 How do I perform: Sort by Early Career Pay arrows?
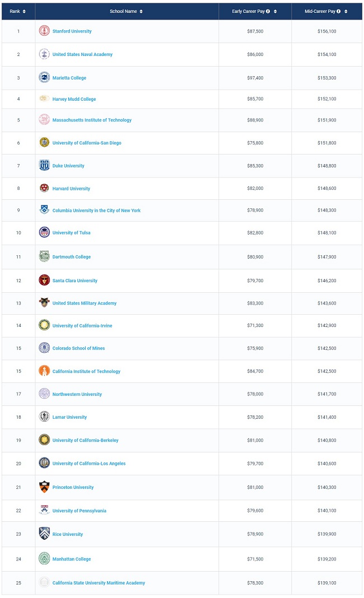point(275,11)
